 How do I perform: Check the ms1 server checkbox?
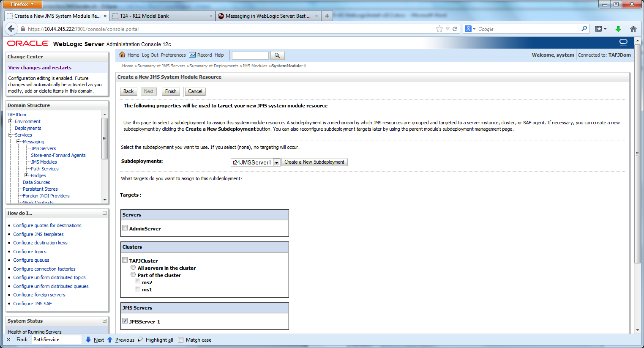(138, 289)
